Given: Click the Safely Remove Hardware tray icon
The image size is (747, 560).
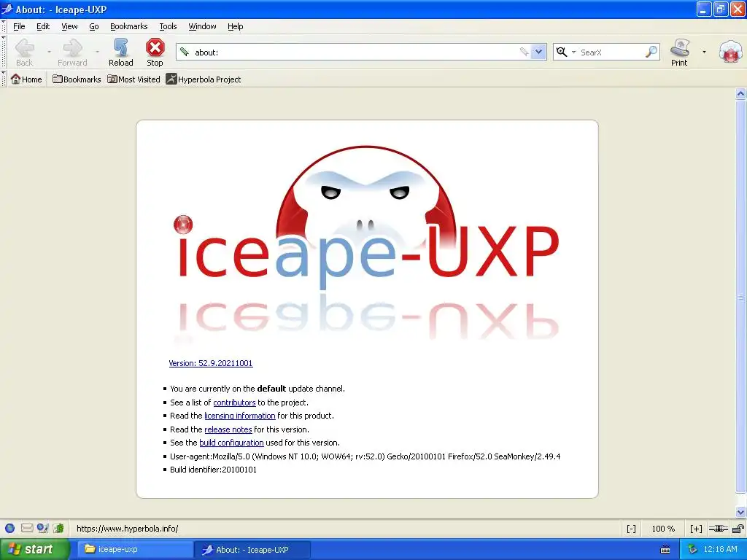Looking at the screenshot, I should tap(692, 550).
